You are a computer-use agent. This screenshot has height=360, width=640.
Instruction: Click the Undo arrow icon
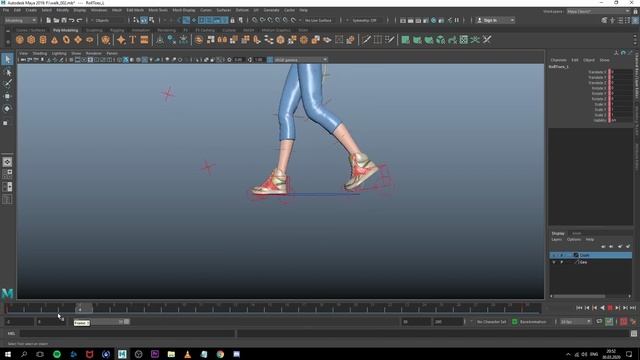[x=72, y=20]
